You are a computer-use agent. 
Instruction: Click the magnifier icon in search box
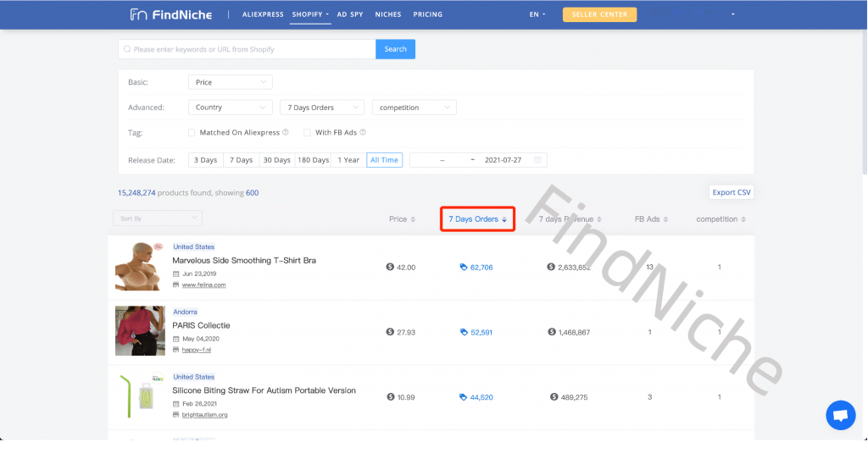point(127,49)
